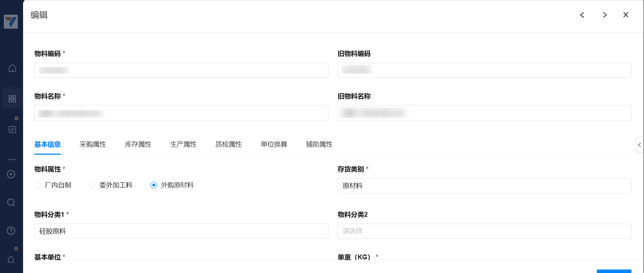
Task: Click the home icon in sidebar
Action: [x=12, y=68]
